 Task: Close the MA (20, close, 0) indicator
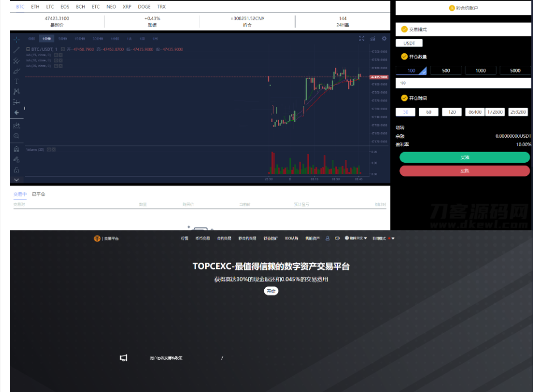pos(61,66)
